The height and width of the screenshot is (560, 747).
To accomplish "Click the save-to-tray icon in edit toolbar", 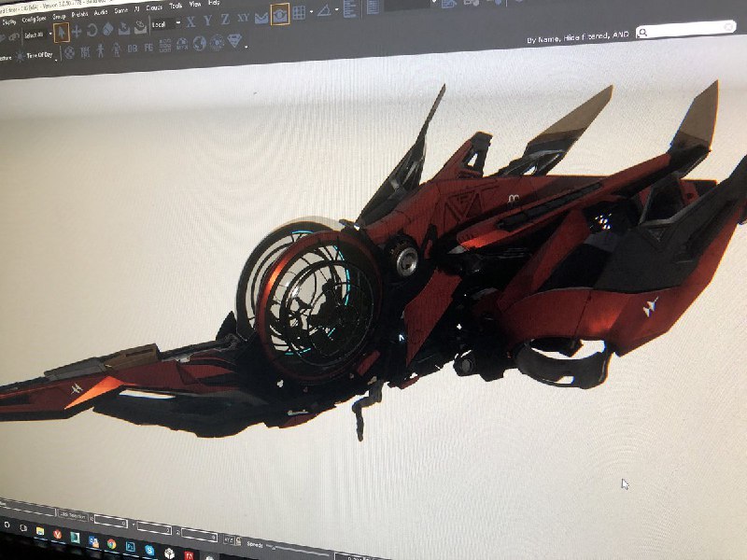I will point(124,29).
